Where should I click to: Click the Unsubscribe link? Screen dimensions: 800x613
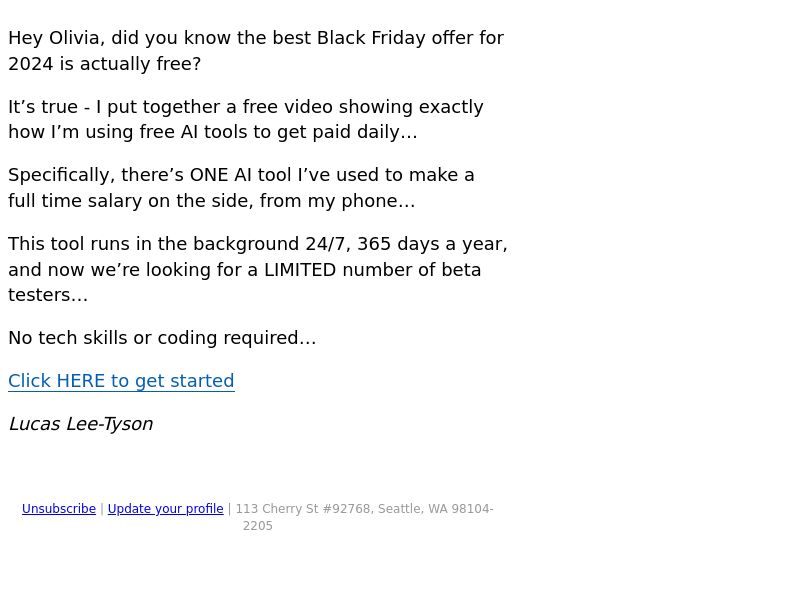coord(59,509)
